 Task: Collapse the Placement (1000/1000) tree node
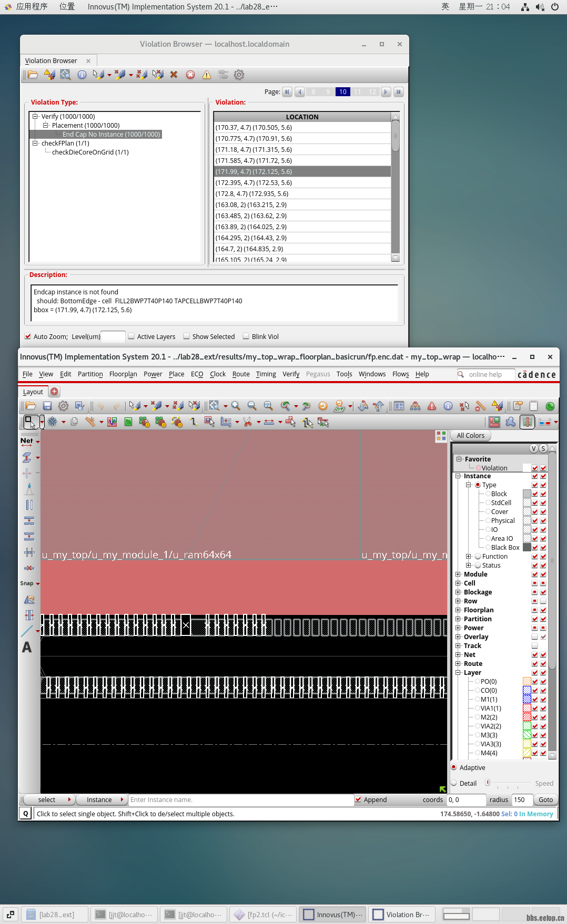coord(46,125)
